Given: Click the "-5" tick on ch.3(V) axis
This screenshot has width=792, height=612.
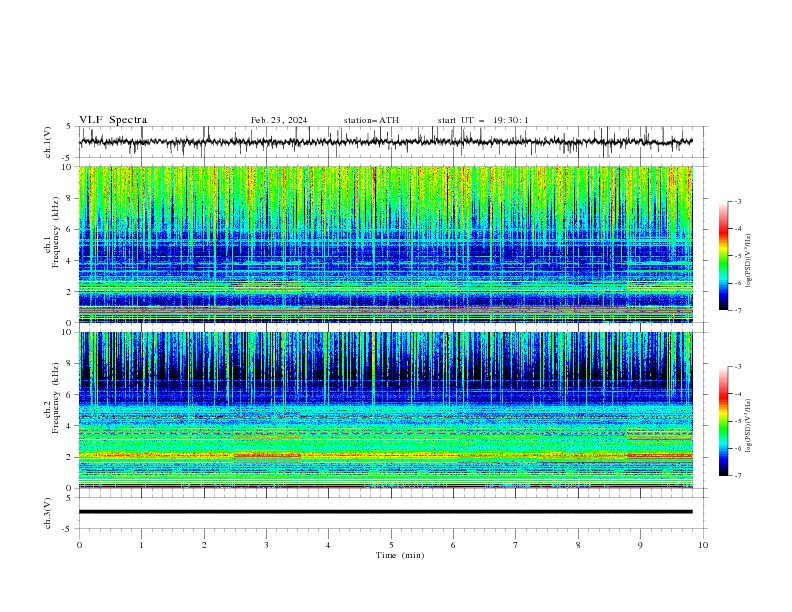Looking at the screenshot, I should pos(68,529).
